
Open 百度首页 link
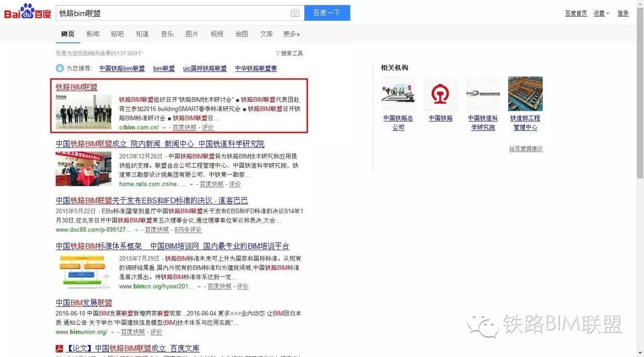[576, 14]
